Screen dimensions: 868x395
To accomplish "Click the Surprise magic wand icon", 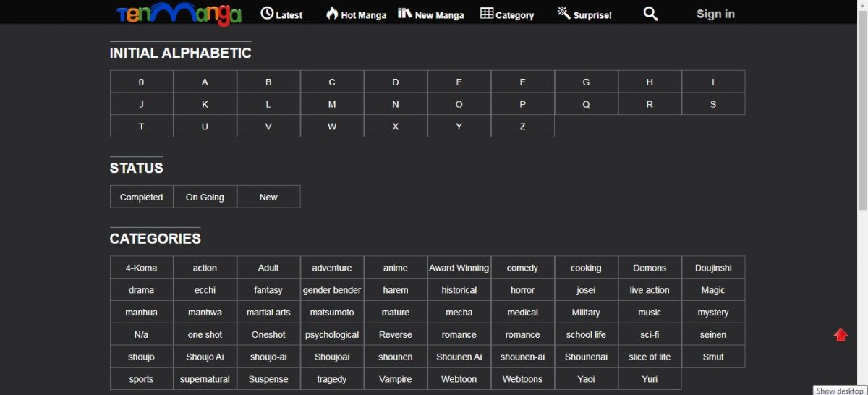I will pyautogui.click(x=563, y=13).
